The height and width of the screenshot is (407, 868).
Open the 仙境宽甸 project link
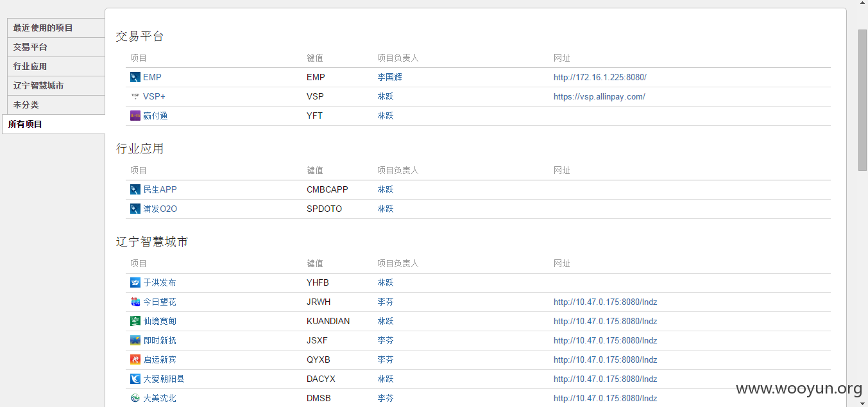pyautogui.click(x=159, y=321)
